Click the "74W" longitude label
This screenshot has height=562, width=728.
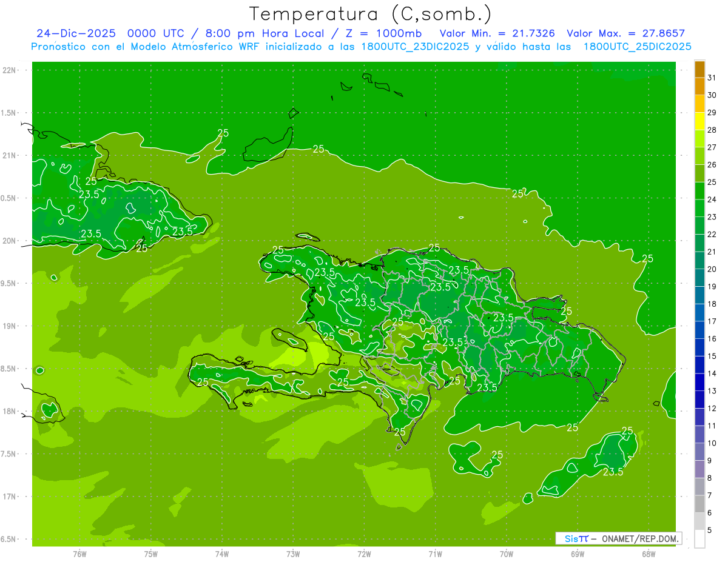tap(222, 554)
